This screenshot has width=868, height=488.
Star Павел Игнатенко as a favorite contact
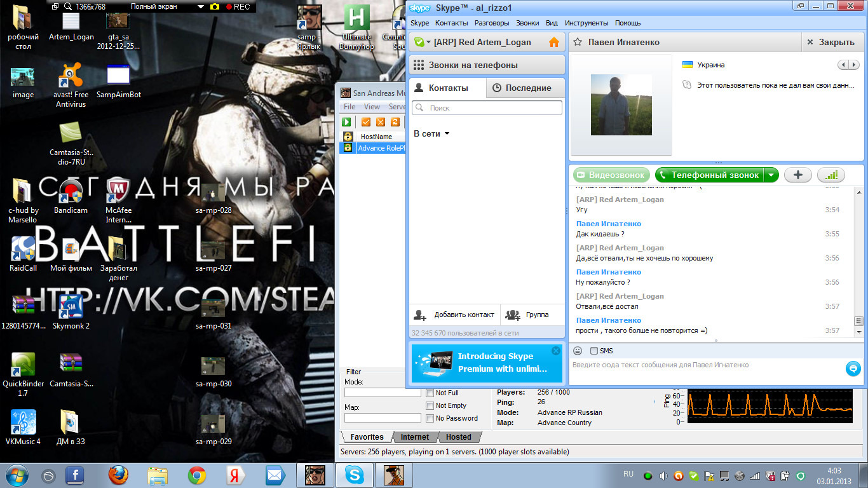pyautogui.click(x=578, y=43)
